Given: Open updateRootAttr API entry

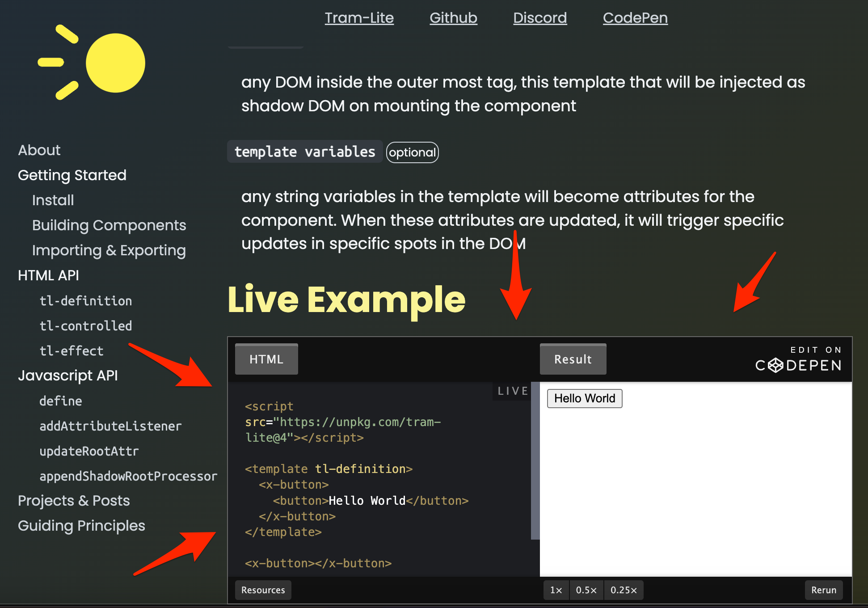Looking at the screenshot, I should tap(89, 451).
